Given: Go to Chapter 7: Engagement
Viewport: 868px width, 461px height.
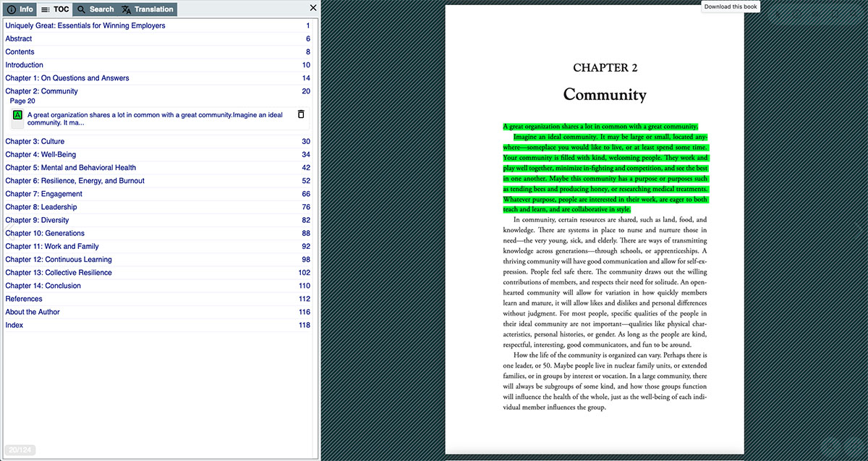Looking at the screenshot, I should pos(158,194).
